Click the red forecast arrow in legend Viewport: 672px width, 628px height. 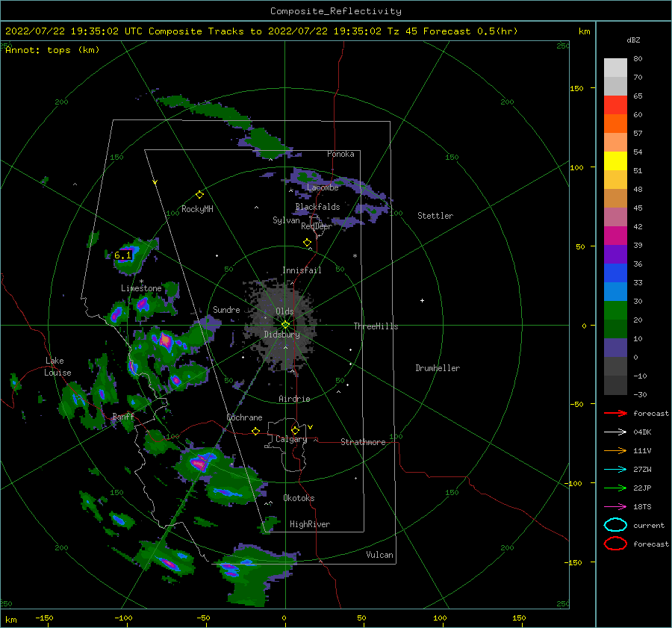(615, 413)
